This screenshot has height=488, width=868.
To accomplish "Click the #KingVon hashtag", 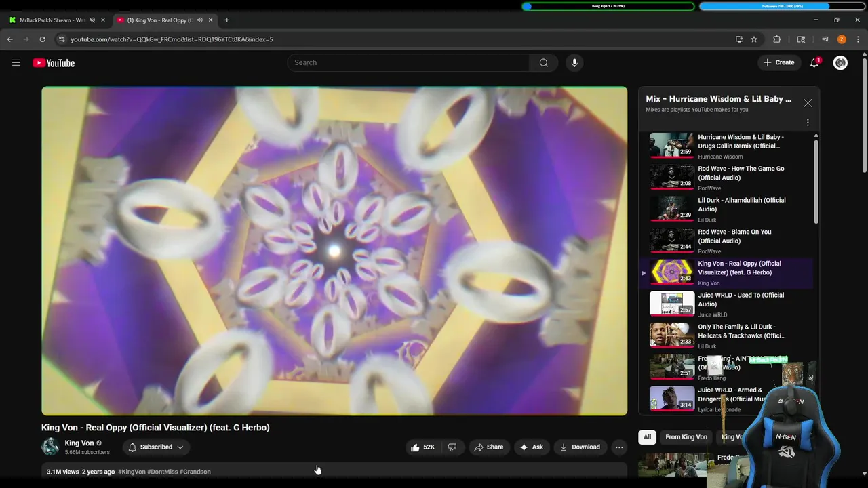I will click(132, 472).
